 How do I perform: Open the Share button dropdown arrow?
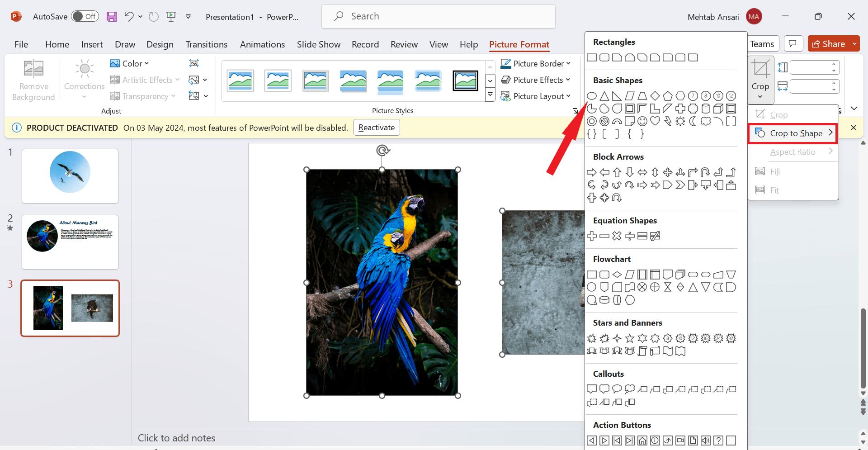854,44
